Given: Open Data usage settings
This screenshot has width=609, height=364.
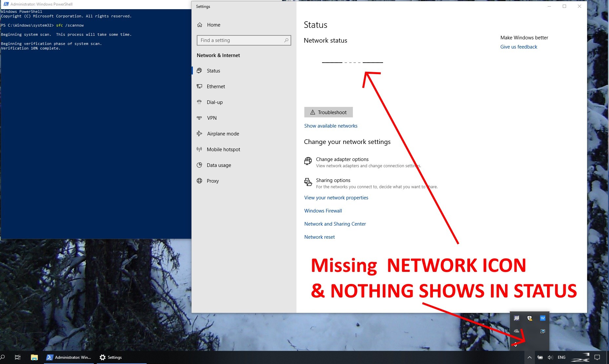Looking at the screenshot, I should 218,165.
